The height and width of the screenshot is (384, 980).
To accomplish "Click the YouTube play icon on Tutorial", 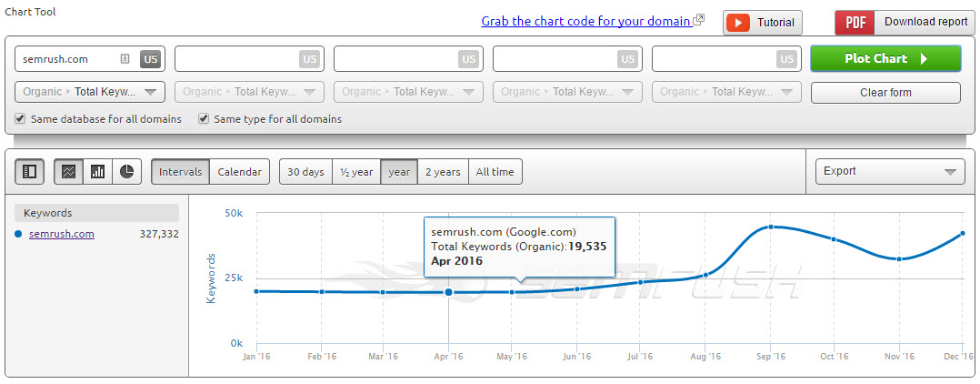I will [x=738, y=23].
